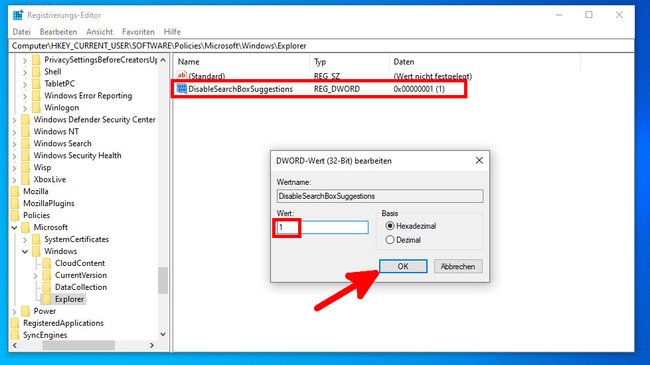Expand the Power key
Viewport: 650px width, 365px height.
pyautogui.click(x=15, y=311)
